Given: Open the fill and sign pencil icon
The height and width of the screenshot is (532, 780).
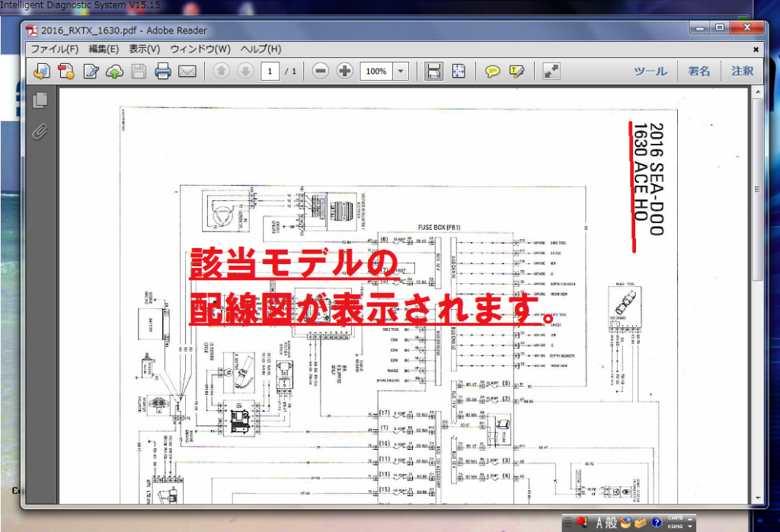Looking at the screenshot, I should point(91,71).
